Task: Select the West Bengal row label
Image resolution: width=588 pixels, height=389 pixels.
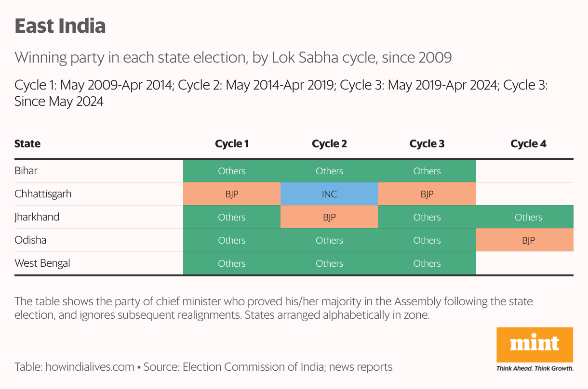Action: click(42, 263)
